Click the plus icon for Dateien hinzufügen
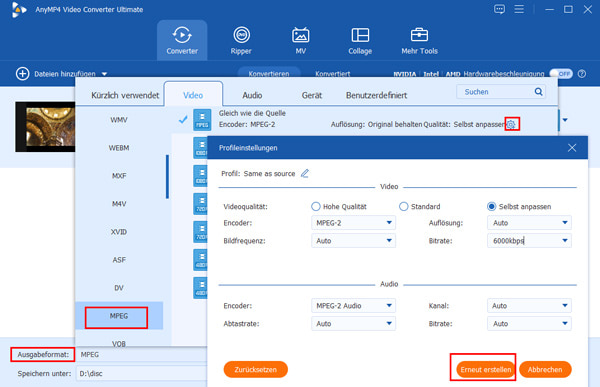The height and width of the screenshot is (387, 600). [23, 73]
